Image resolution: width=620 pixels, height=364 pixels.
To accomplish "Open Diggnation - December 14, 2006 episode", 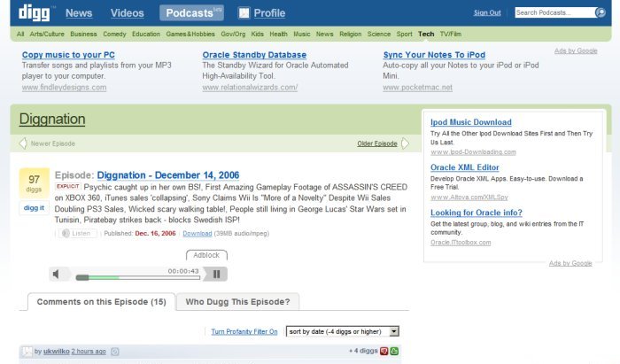I will [168, 175].
